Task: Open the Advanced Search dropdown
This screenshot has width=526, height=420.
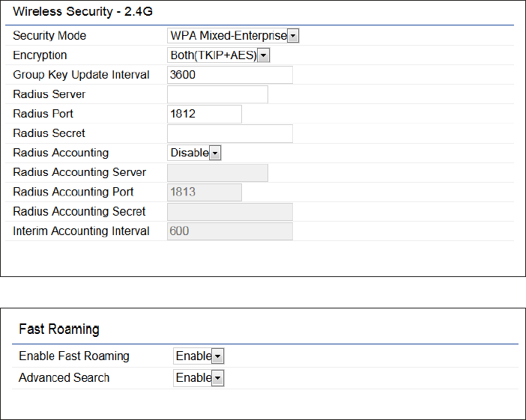Action: (x=199, y=378)
